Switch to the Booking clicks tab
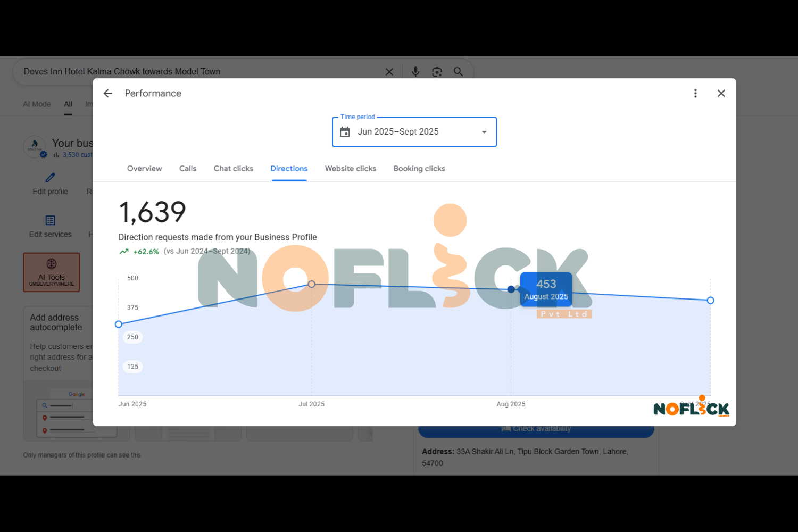Viewport: 798px width, 532px height. [419, 169]
